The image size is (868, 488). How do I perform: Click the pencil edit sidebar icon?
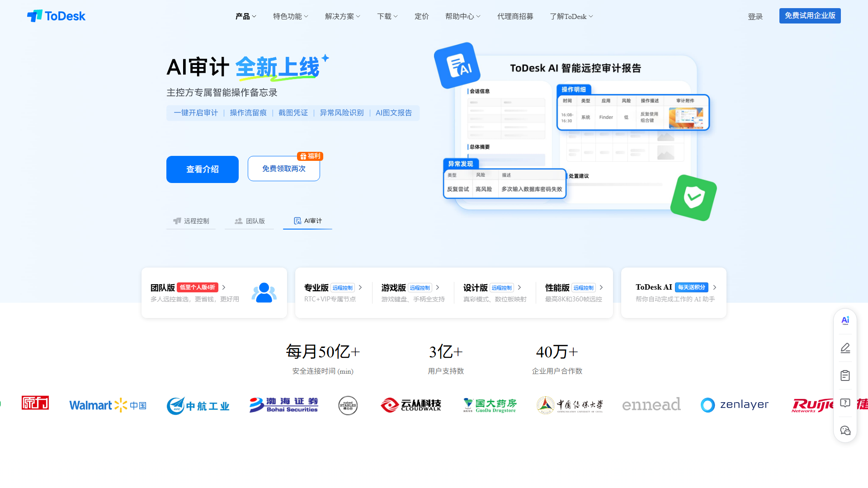coord(845,348)
